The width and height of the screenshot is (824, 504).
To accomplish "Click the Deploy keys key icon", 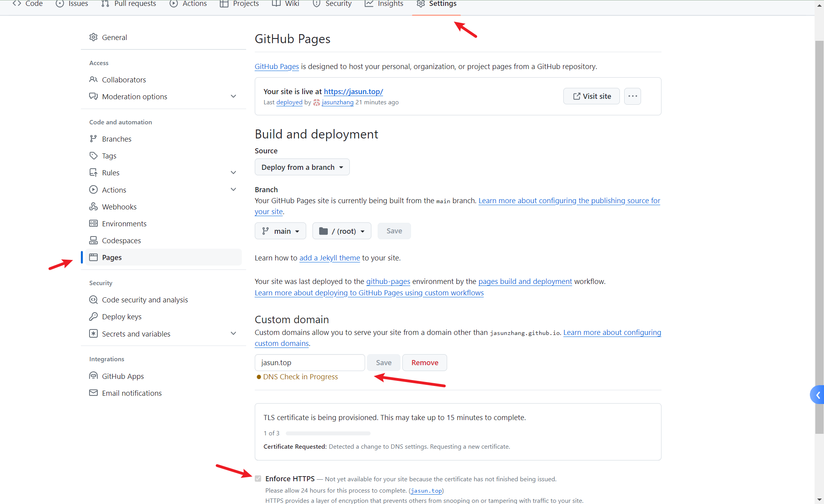I will pos(93,317).
